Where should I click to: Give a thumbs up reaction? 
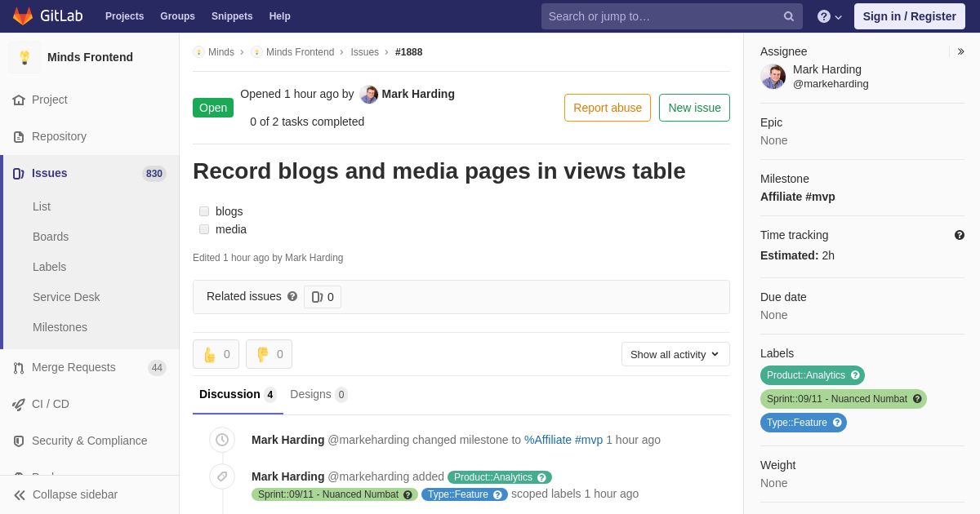(216, 354)
